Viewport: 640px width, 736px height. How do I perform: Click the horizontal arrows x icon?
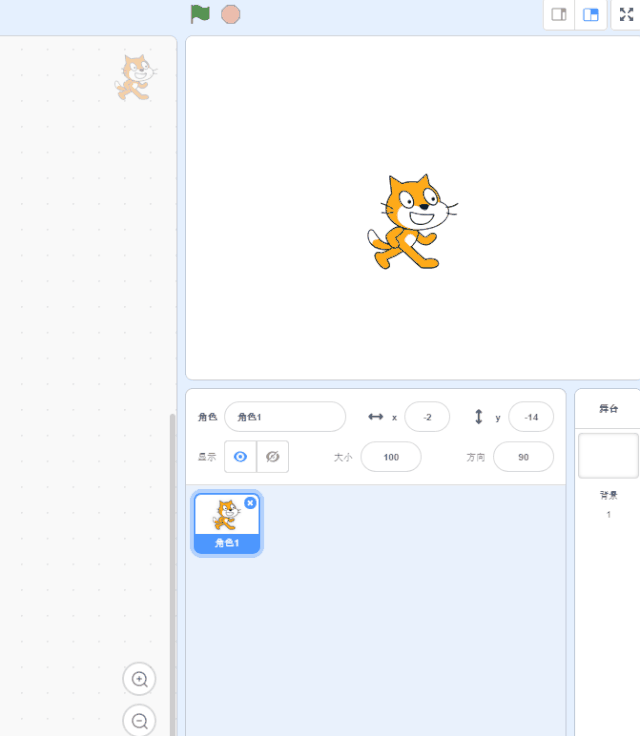tap(376, 417)
